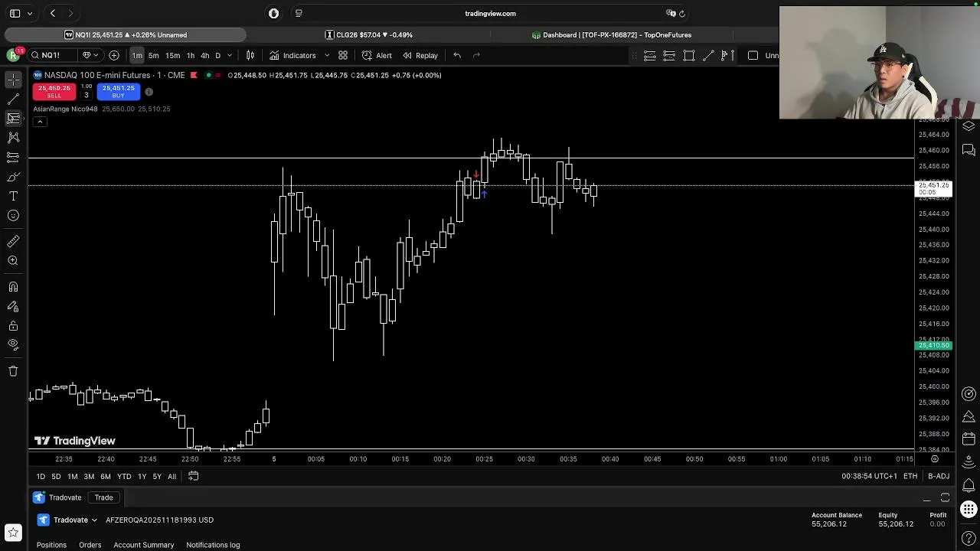Select the trend line in floating toolbar

pyautogui.click(x=708, y=55)
